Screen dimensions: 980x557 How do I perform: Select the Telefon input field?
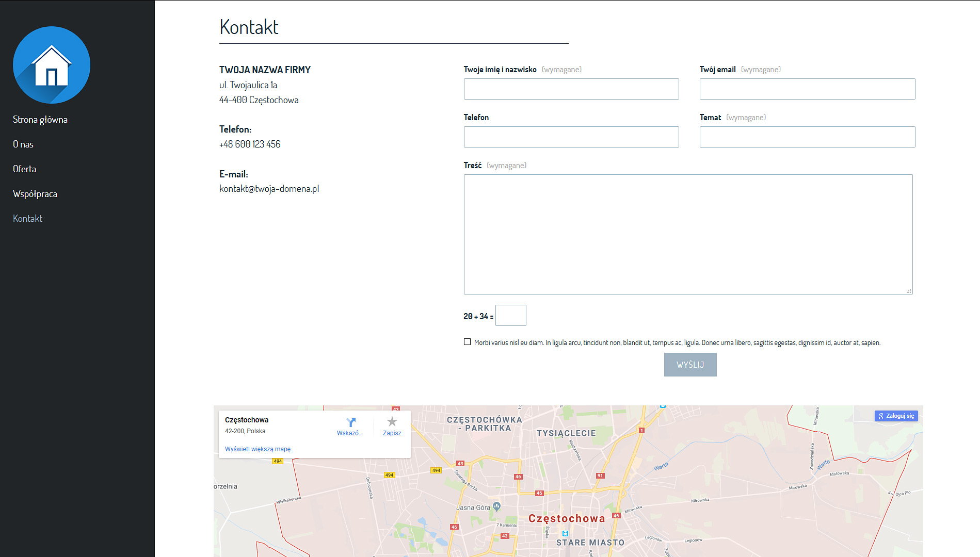point(571,137)
